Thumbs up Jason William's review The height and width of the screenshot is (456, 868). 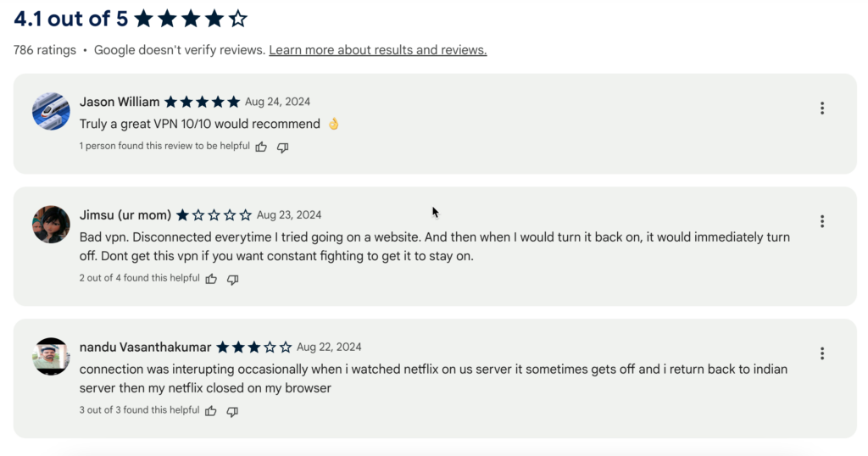click(x=261, y=147)
